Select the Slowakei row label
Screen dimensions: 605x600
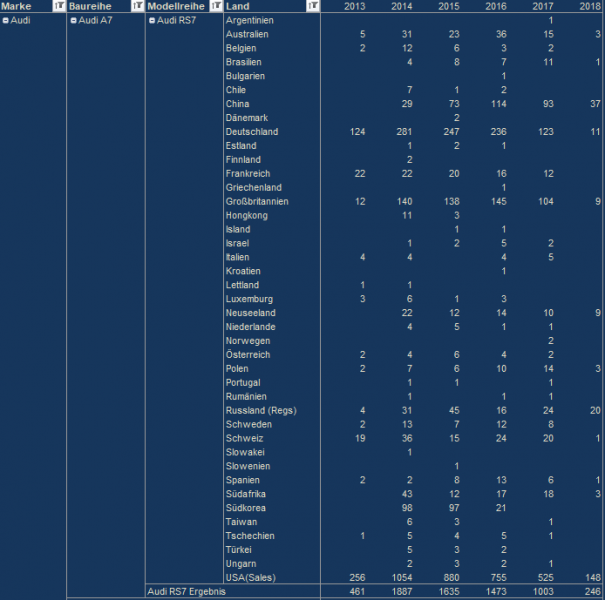(x=245, y=452)
